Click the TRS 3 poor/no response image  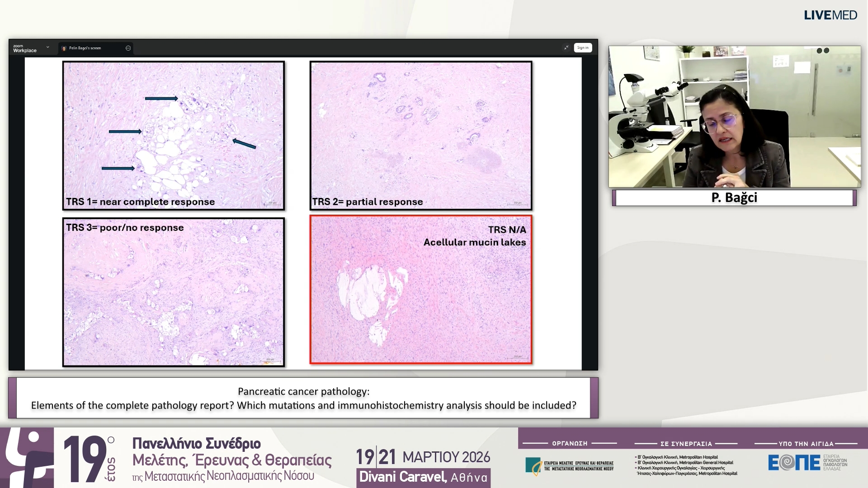(x=173, y=291)
